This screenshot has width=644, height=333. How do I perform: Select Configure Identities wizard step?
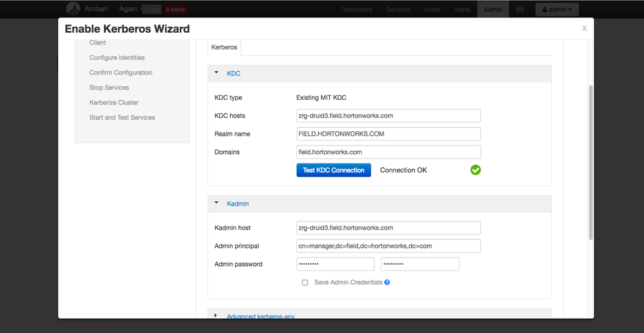pyautogui.click(x=117, y=58)
